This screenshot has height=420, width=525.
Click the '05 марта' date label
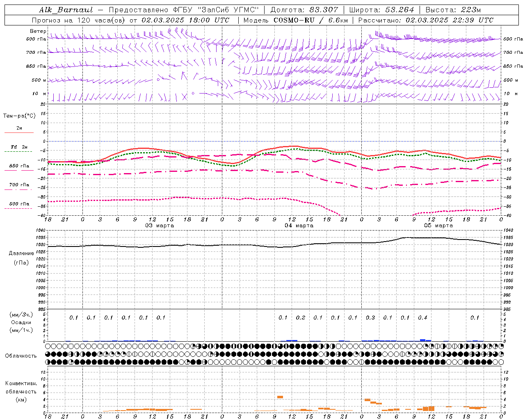click(x=439, y=226)
